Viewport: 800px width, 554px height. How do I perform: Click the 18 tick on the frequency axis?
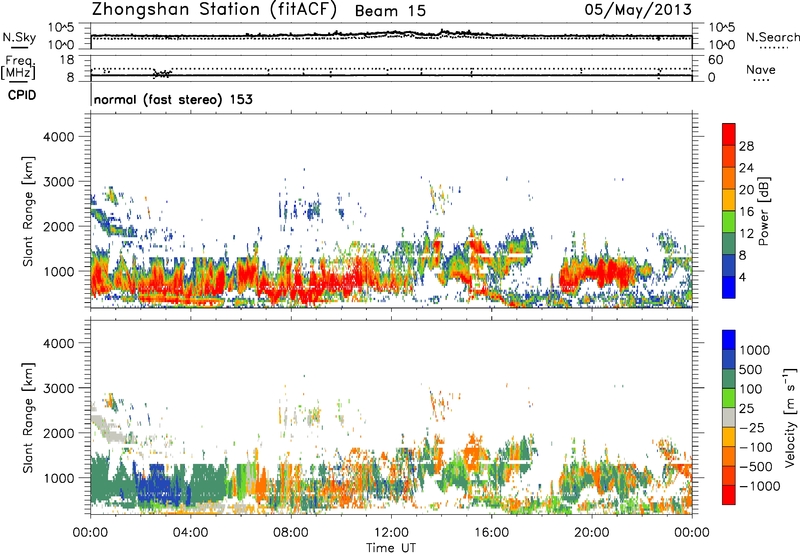[x=67, y=60]
